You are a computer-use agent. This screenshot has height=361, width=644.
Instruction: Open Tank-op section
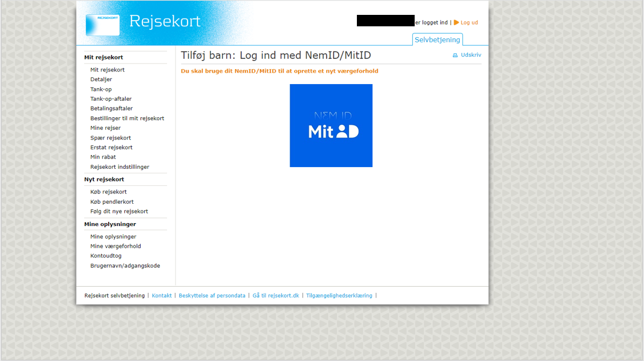(101, 89)
